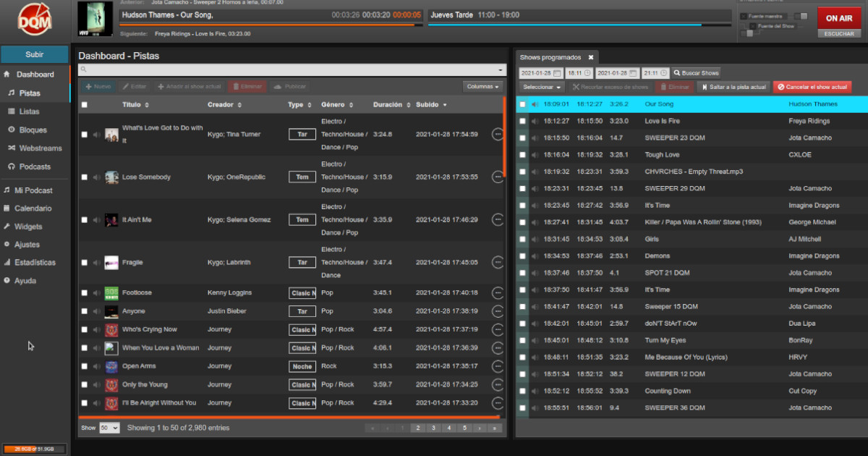
Task: Open Dashboard in the sidebar
Action: pyautogui.click(x=35, y=75)
